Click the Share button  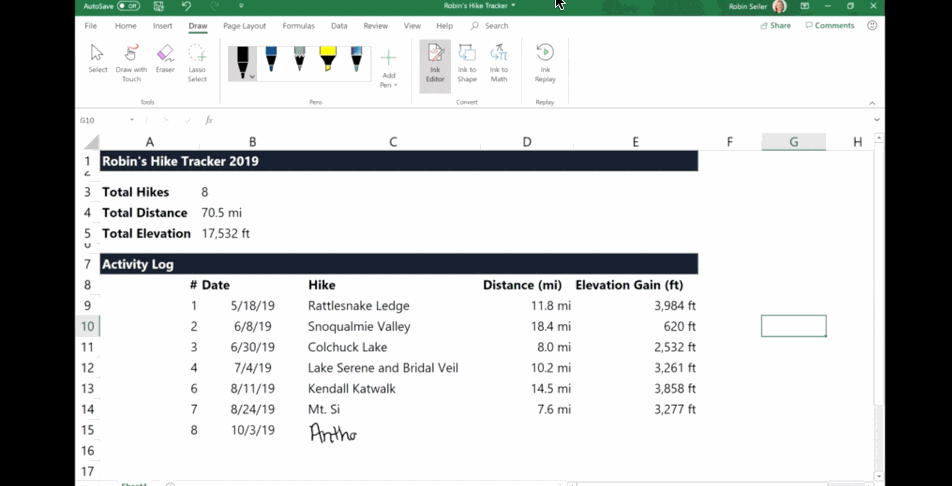pos(775,26)
